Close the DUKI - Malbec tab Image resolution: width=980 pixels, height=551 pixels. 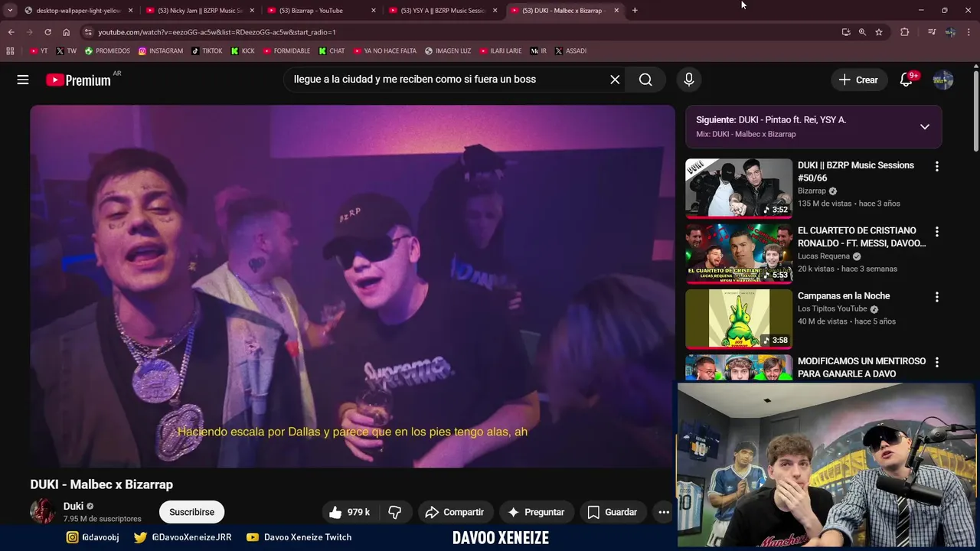coord(616,11)
